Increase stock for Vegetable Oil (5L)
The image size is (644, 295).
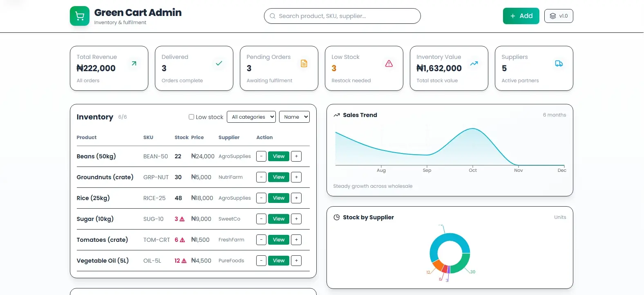(x=296, y=261)
